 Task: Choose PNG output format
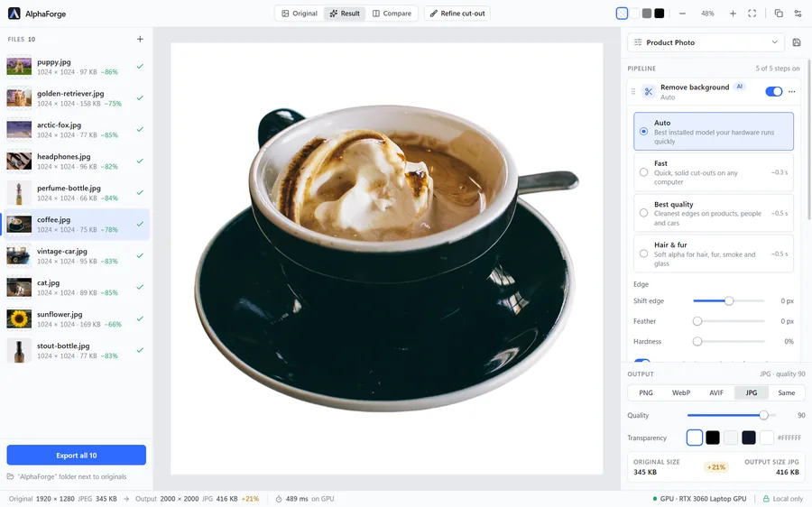pos(646,393)
